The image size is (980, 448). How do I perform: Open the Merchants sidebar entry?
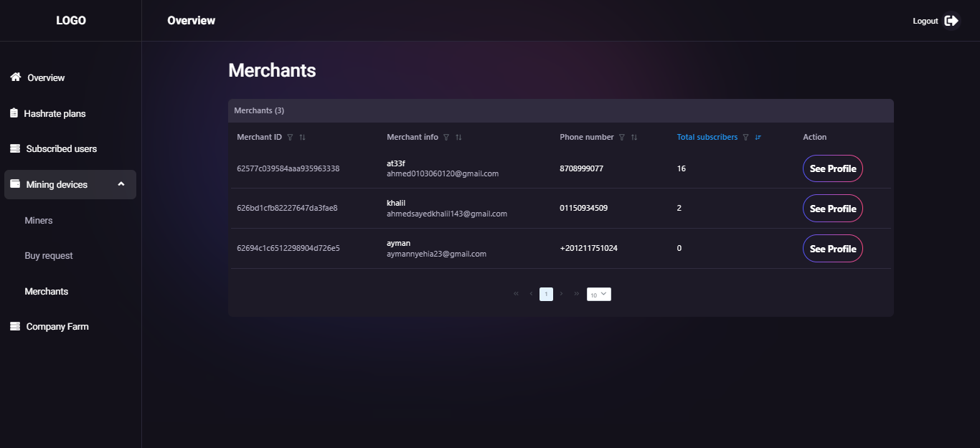tap(46, 291)
